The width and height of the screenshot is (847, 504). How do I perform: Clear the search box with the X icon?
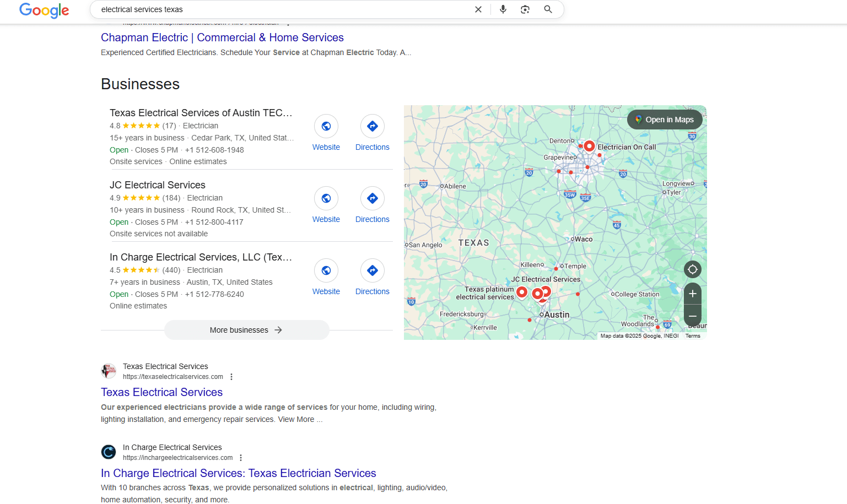[478, 9]
